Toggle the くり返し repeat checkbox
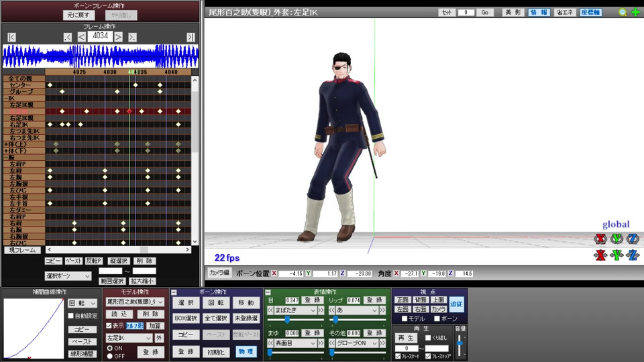Screen dimensions: 644x362 [428, 338]
